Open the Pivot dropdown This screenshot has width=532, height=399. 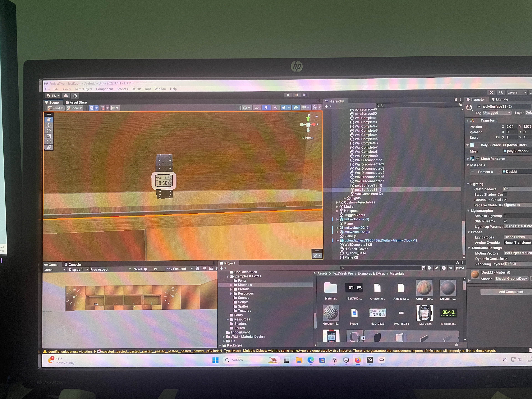(x=56, y=108)
